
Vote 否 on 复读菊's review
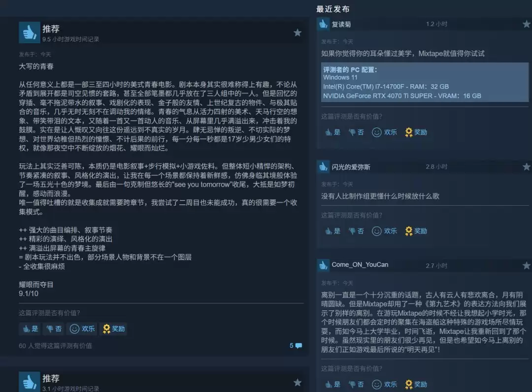coord(356,132)
